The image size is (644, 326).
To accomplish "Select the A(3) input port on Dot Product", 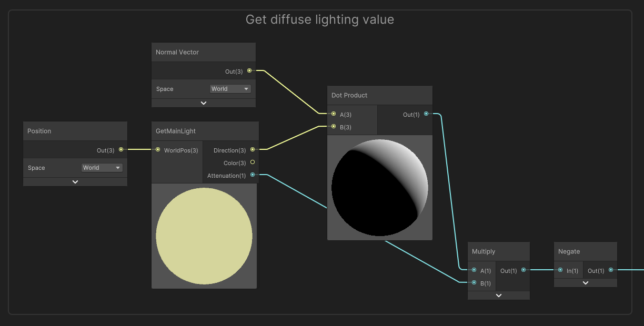I will pos(333,114).
